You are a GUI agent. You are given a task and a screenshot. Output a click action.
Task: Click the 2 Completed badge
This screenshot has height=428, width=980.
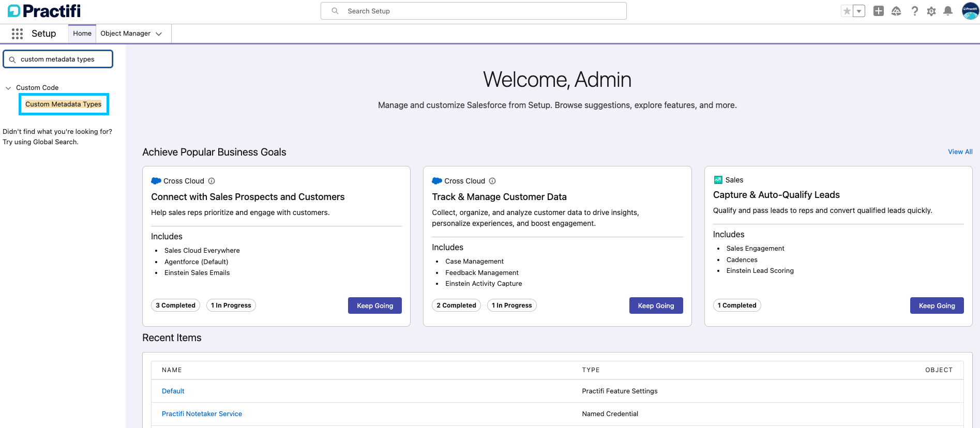pos(456,305)
